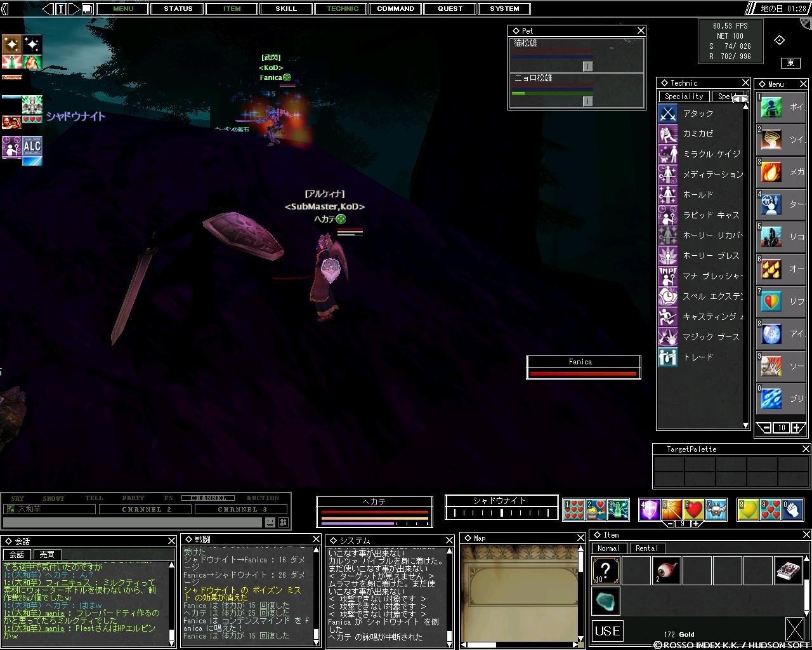812x650 pixels.
Task: Start a トレード trade from Technic list
Action: [x=667, y=357]
